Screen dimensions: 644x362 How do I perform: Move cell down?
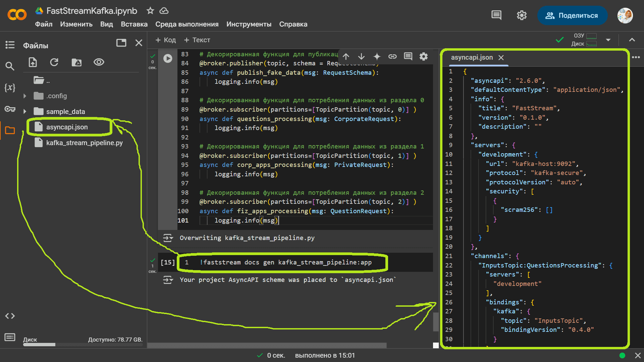(x=361, y=56)
